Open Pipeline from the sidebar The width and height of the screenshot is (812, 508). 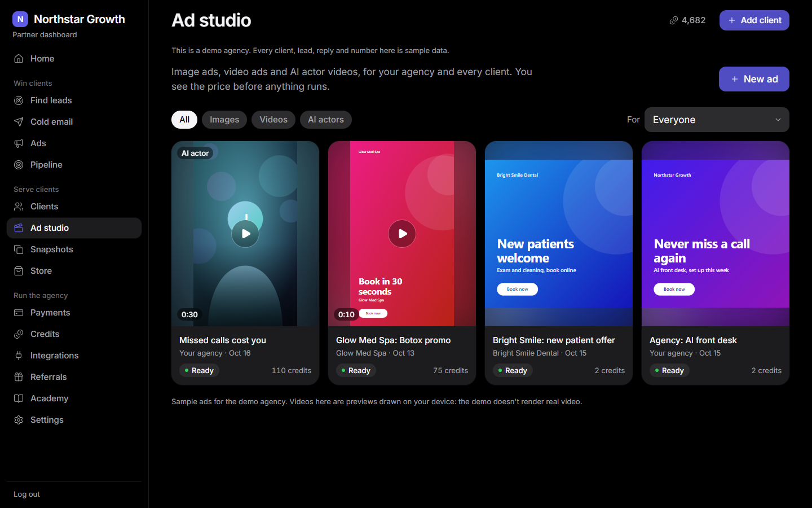click(x=74, y=165)
